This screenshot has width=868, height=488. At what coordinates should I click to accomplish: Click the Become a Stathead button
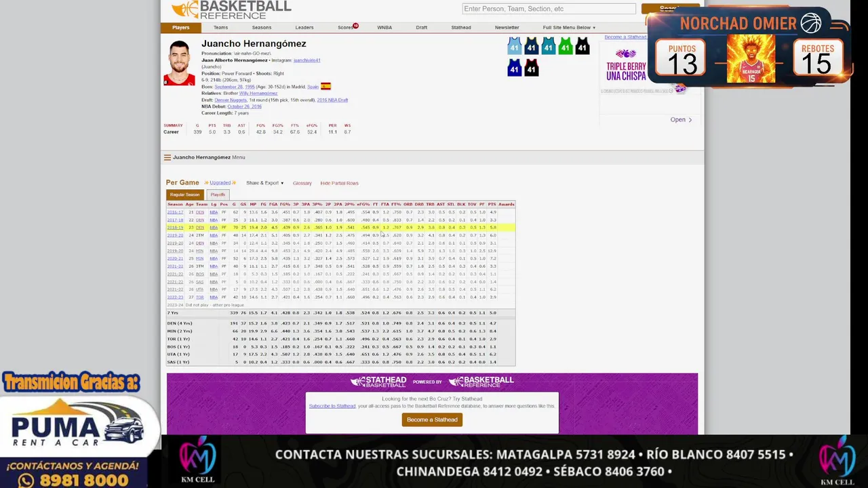[432, 420]
